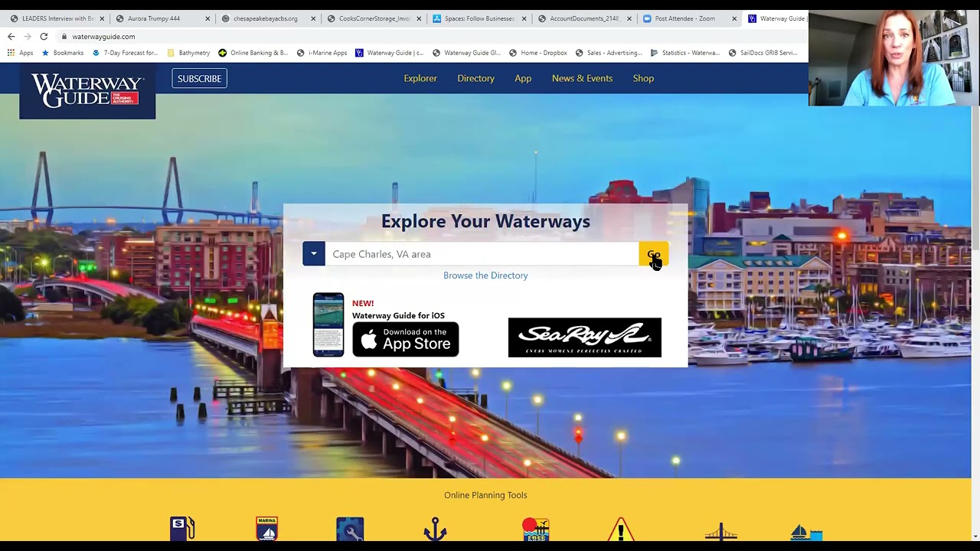The height and width of the screenshot is (551, 980).
Task: Open the Home - Dropbox bookmark
Action: coord(537,53)
